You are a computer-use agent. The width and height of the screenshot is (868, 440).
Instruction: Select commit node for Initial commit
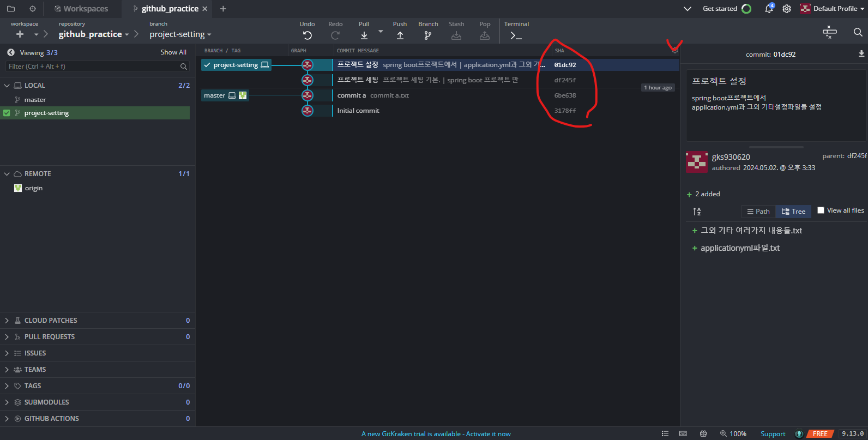(x=308, y=111)
